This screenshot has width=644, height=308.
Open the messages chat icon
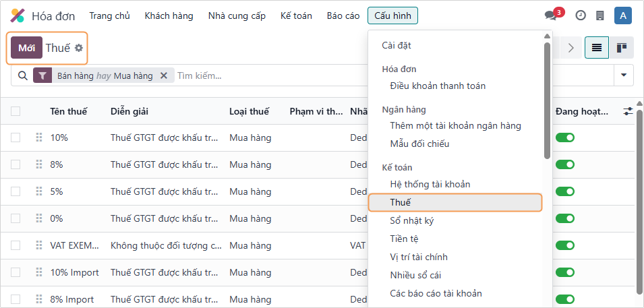[x=551, y=16]
